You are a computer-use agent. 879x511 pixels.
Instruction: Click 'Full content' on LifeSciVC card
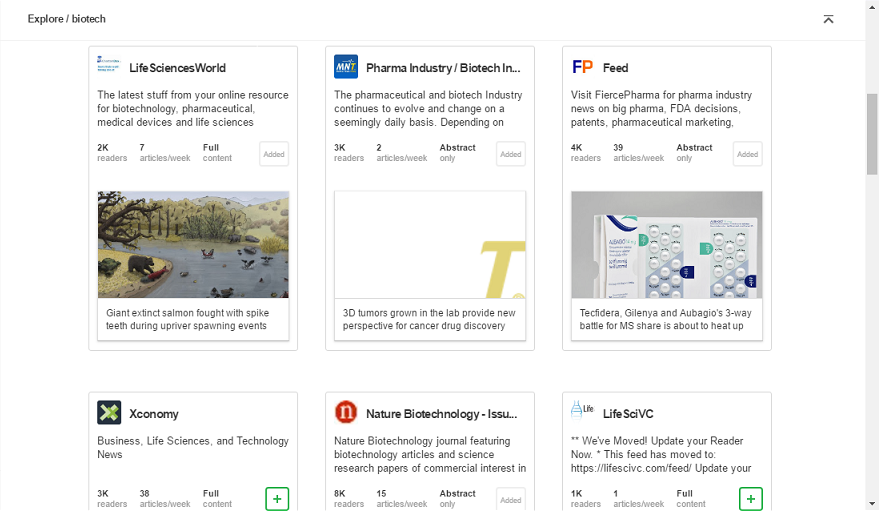[x=691, y=499]
